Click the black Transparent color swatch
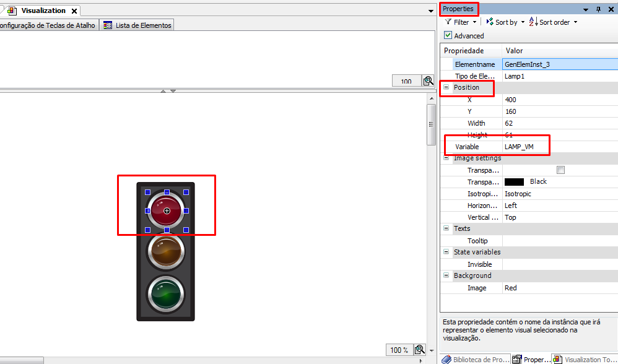 (x=514, y=182)
